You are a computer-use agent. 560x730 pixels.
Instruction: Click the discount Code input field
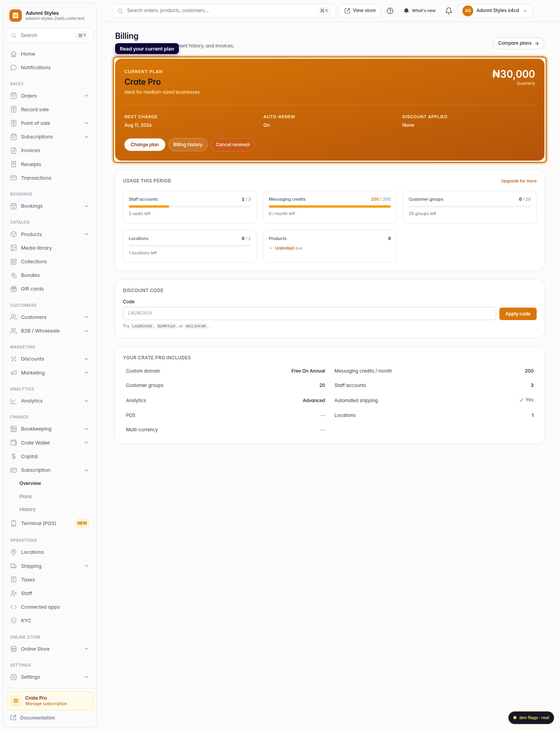tap(309, 313)
